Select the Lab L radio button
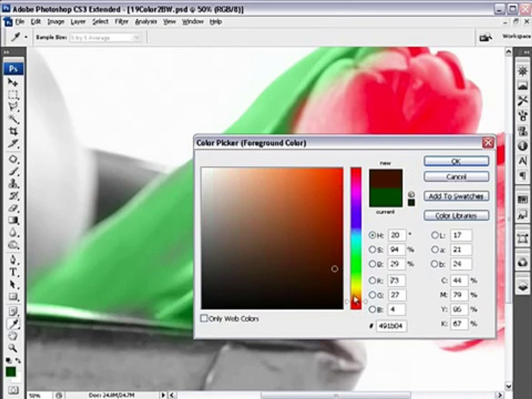 (435, 235)
